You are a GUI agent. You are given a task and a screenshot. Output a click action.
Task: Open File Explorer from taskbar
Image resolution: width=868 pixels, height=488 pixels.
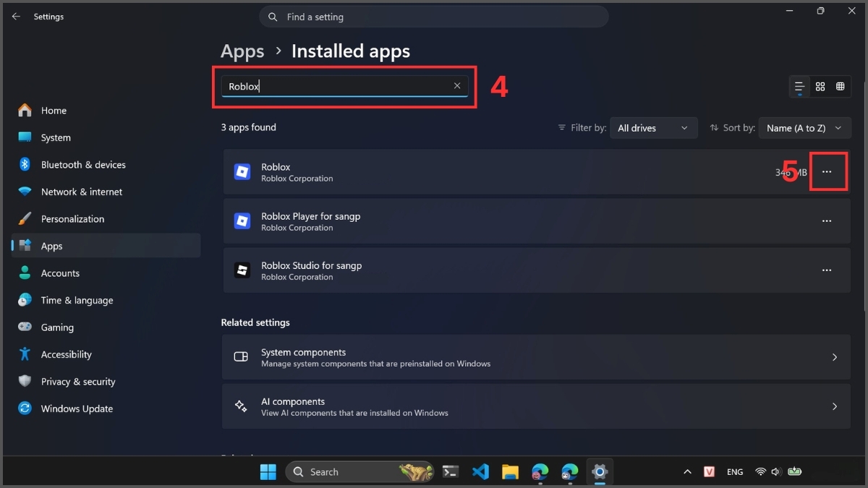[x=510, y=472]
